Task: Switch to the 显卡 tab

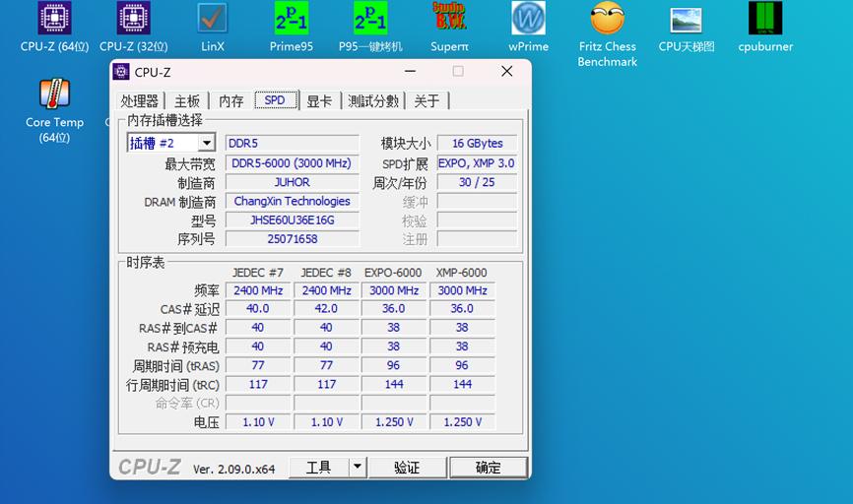Action: [x=319, y=100]
